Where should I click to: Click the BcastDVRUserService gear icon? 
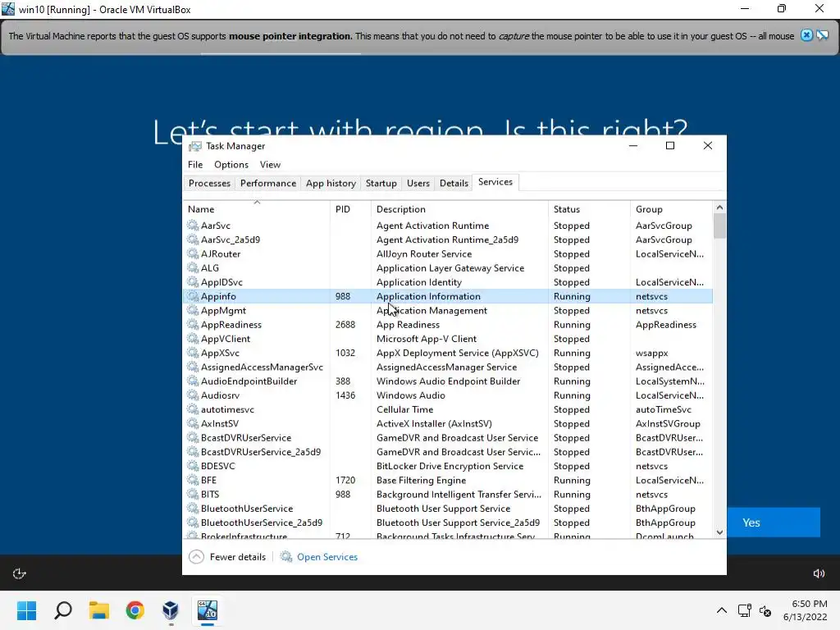(193, 438)
